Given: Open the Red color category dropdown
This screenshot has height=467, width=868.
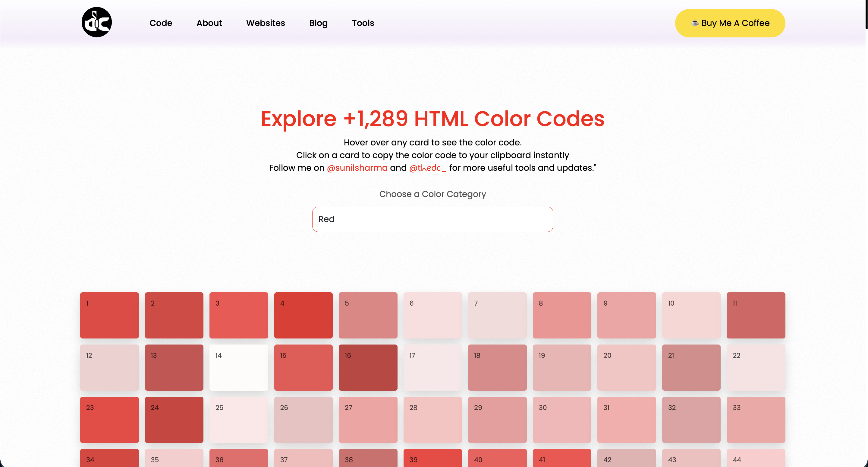Looking at the screenshot, I should [x=432, y=219].
